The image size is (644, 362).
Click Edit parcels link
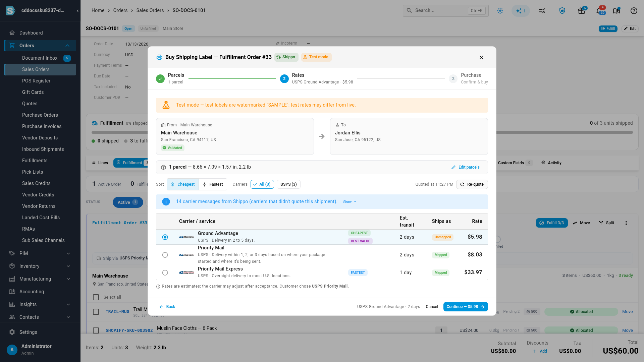pos(466,167)
